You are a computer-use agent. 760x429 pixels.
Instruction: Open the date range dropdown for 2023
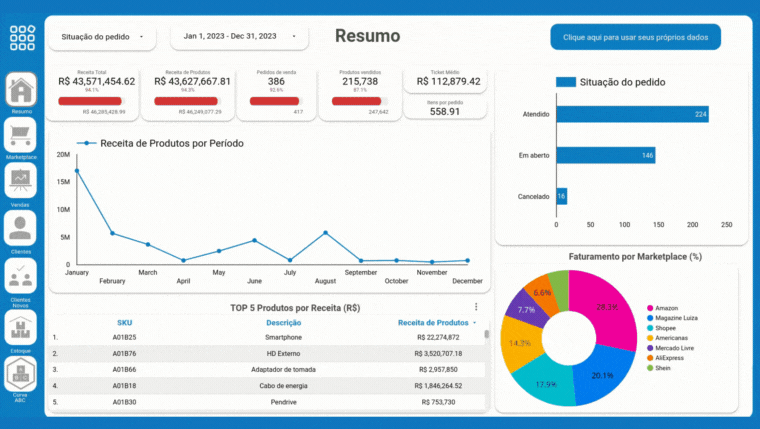239,37
